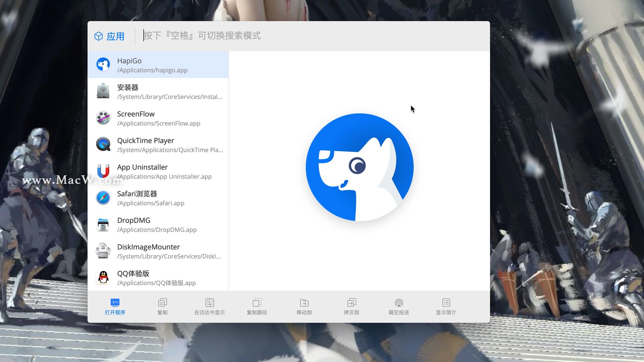This screenshot has width=644, height=362.
Task: Click the large HapiGo preview logo
Action: (360, 167)
